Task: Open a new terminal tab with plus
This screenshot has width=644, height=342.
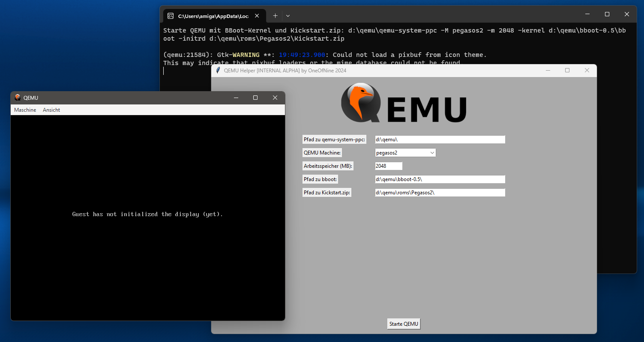Action: tap(275, 16)
